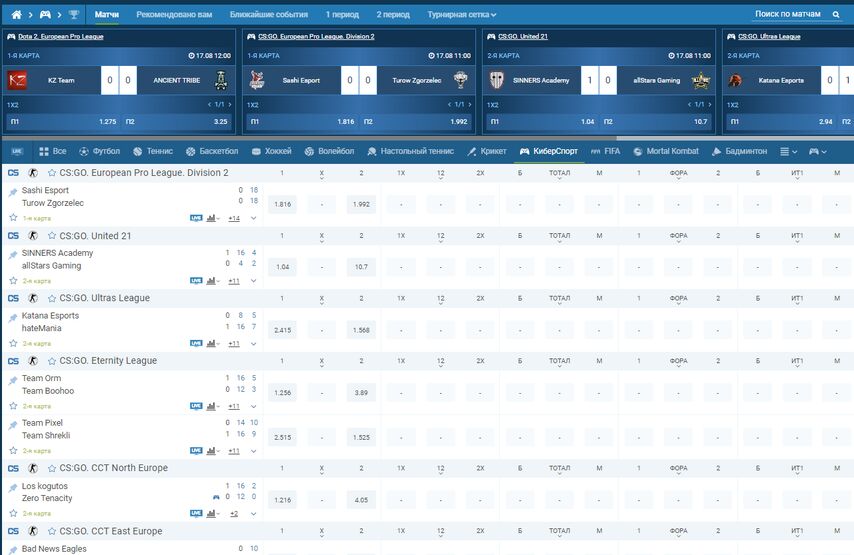The height and width of the screenshot is (555, 854).
Task: Favorite the CS:GO CCT East Europe league
Action: coord(52,531)
